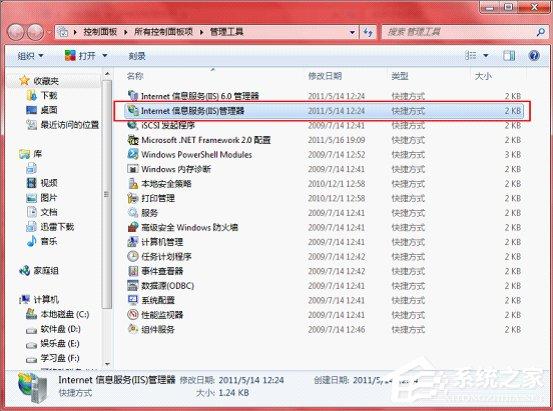Expand the address bar history dropdown

click(352, 32)
